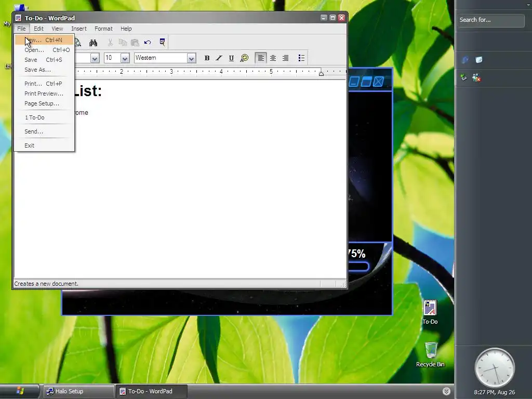The height and width of the screenshot is (399, 532).
Task: Click the Print Preview magnifier icon
Action: (78, 43)
